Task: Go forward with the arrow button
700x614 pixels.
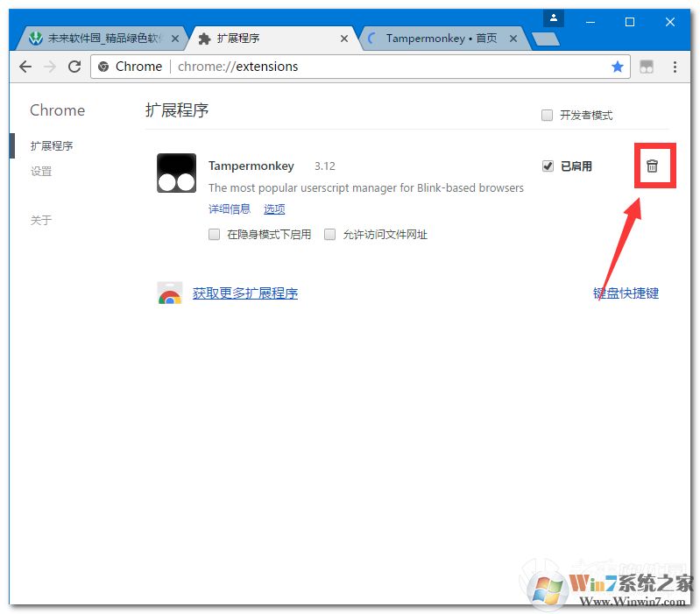Action: 50,67
